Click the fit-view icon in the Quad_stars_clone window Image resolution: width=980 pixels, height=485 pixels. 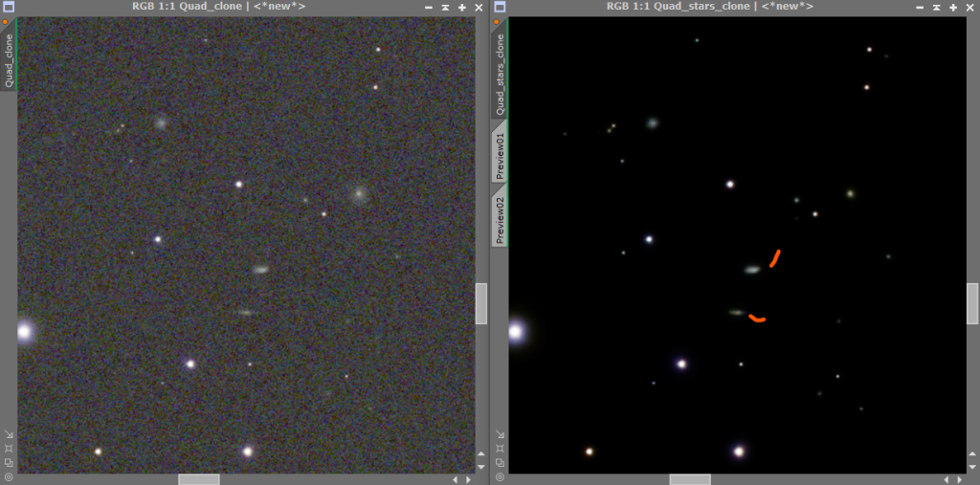(500, 448)
